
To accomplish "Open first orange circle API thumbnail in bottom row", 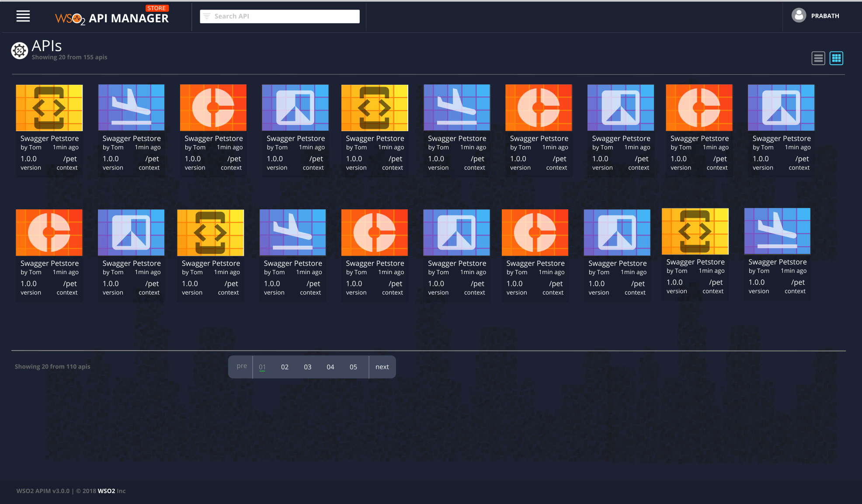I will [49, 233].
